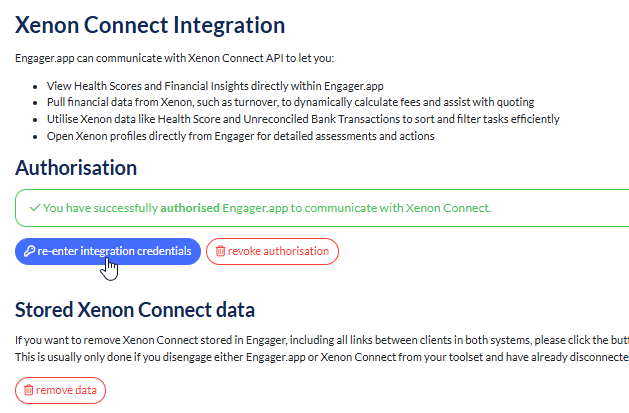The height and width of the screenshot is (413, 629).
Task: Click the key icon on re-enter credentials button
Action: (30, 251)
